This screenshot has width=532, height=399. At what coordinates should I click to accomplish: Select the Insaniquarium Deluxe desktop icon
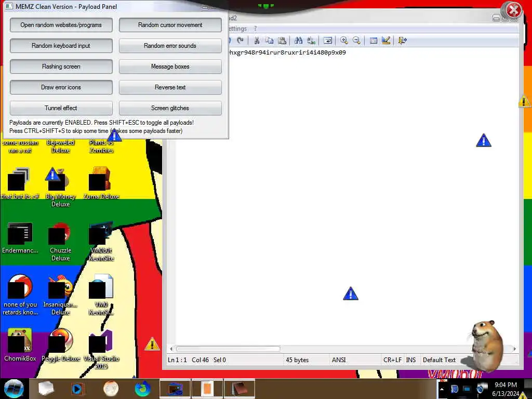tap(60, 295)
